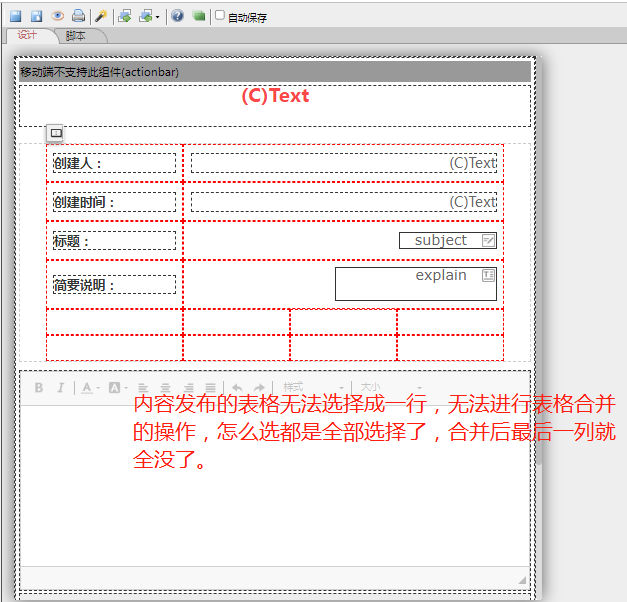Click the eye preview icon
This screenshot has height=602, width=627.
click(58, 16)
